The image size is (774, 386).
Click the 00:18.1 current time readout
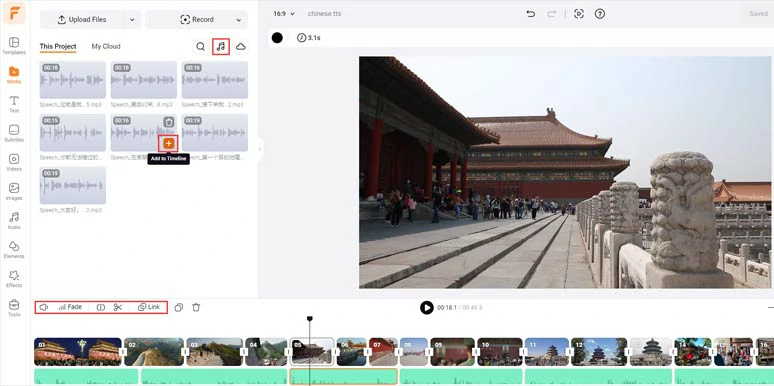(447, 308)
